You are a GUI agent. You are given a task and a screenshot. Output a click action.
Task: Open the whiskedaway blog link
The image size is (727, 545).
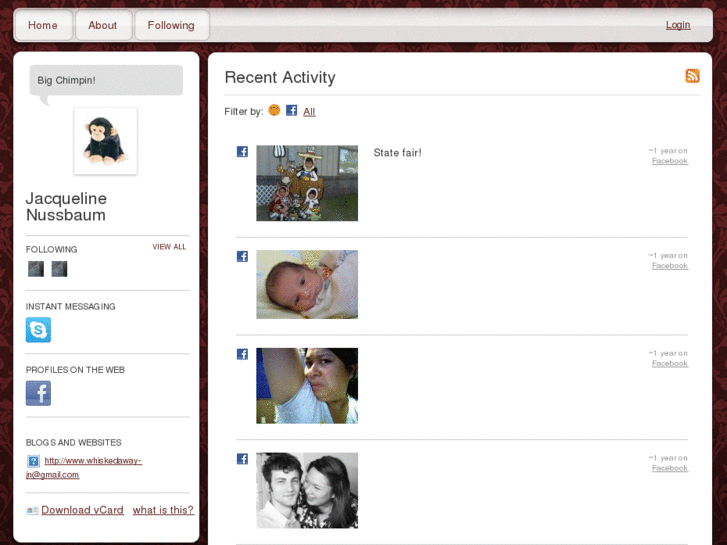(x=84, y=468)
